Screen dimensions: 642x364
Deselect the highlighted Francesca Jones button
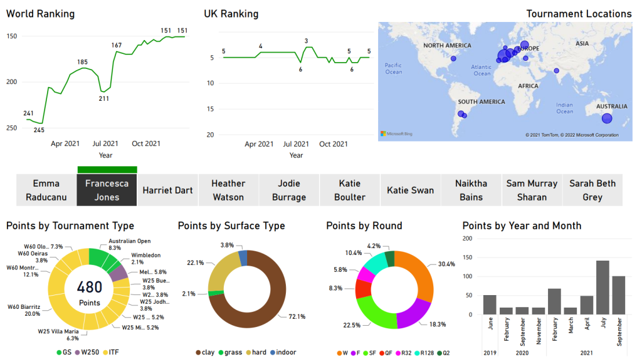107,190
